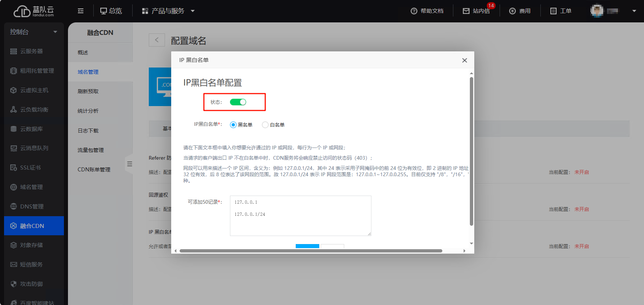Screen dimensions: 644x305
Task: Click the scroll-right arrow in dialog
Action: (464, 251)
